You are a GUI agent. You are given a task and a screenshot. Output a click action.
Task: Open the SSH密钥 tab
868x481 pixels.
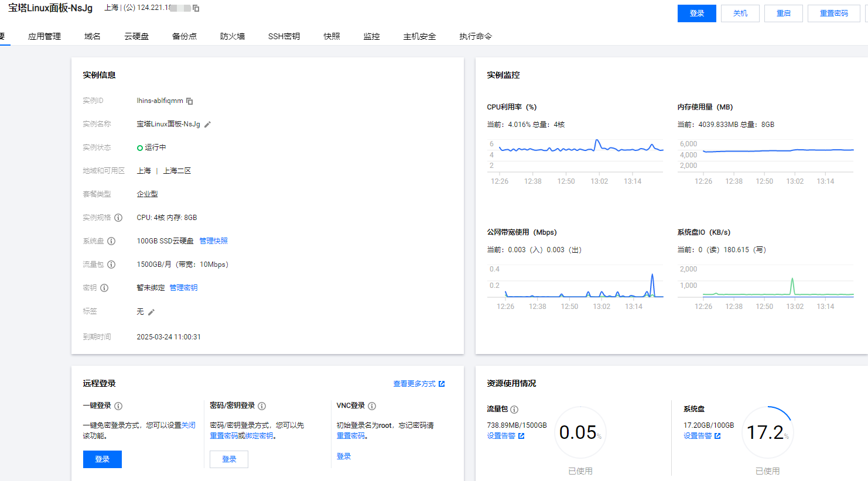pos(284,36)
